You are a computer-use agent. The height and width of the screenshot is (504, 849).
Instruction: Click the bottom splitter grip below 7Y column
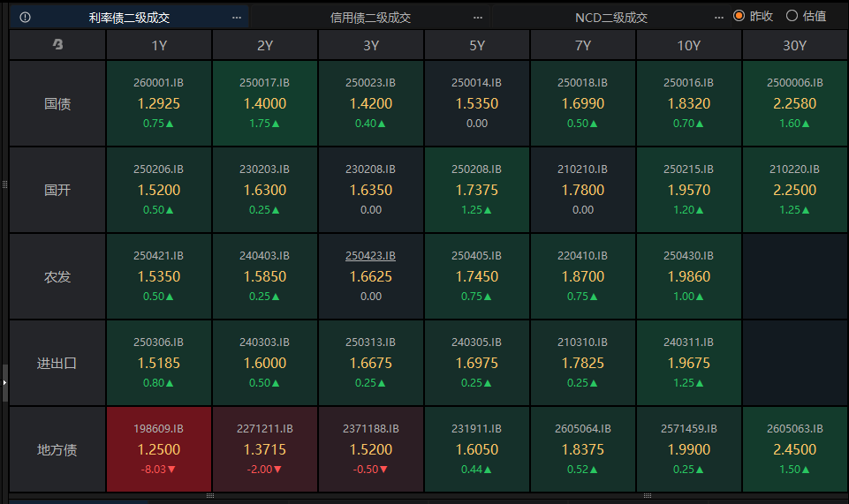[647, 496]
